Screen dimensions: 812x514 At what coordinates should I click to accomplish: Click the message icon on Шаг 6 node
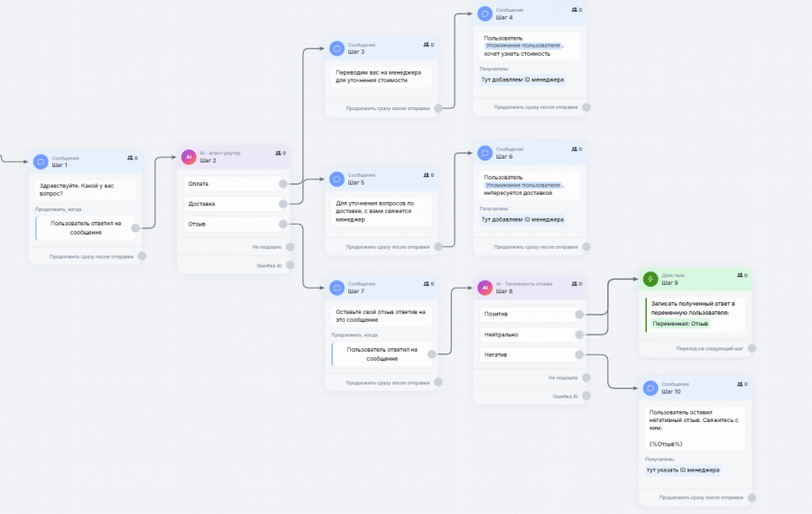tap(484, 153)
